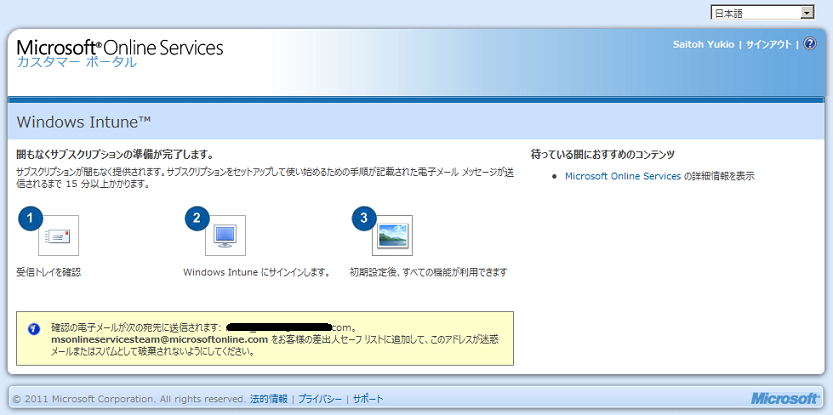Open the Microsoft Online Services details link

[622, 176]
